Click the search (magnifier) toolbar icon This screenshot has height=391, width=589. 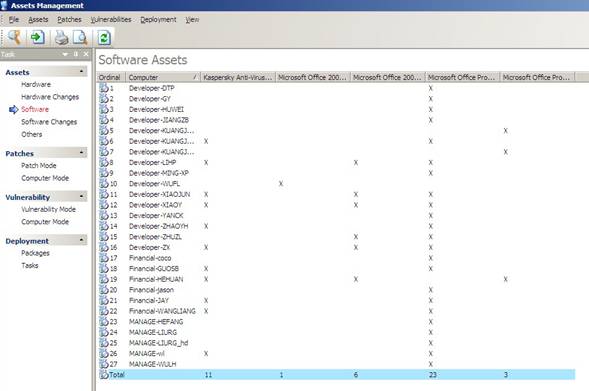[15, 38]
